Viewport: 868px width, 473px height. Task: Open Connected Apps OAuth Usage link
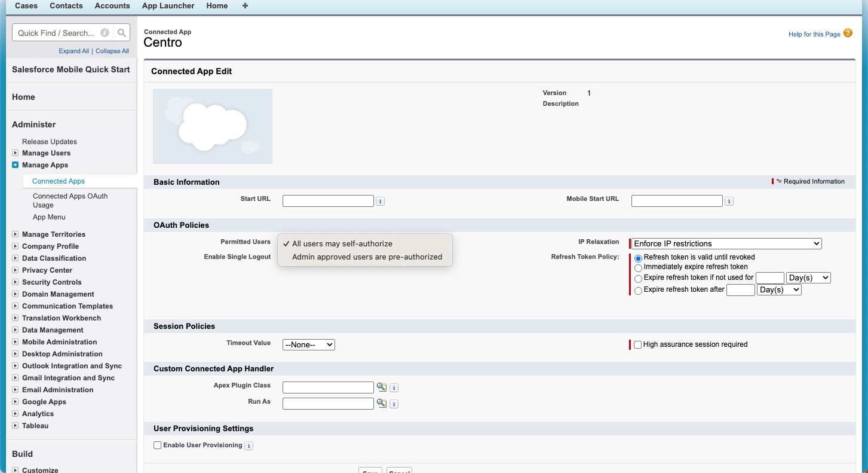70,200
